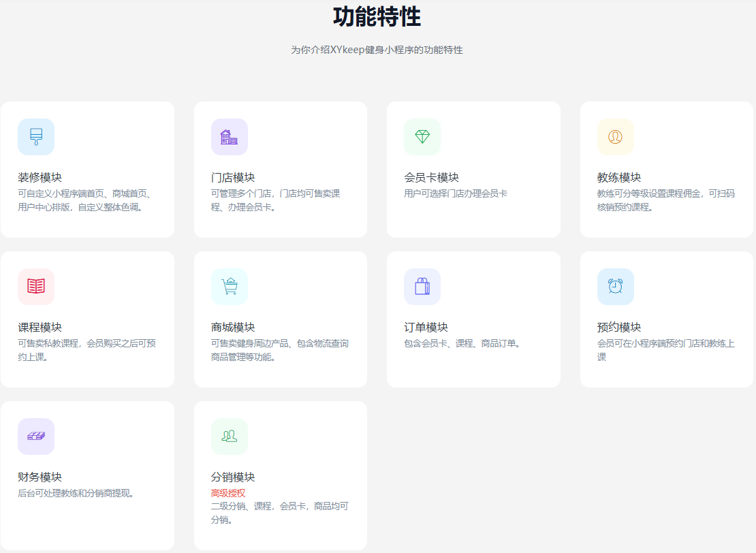Click the store building icon for 门店模块
This screenshot has width=756, height=553.
[x=230, y=137]
